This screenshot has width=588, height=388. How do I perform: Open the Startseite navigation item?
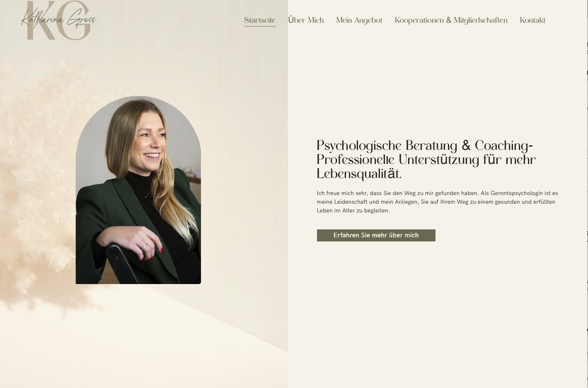pyautogui.click(x=260, y=20)
